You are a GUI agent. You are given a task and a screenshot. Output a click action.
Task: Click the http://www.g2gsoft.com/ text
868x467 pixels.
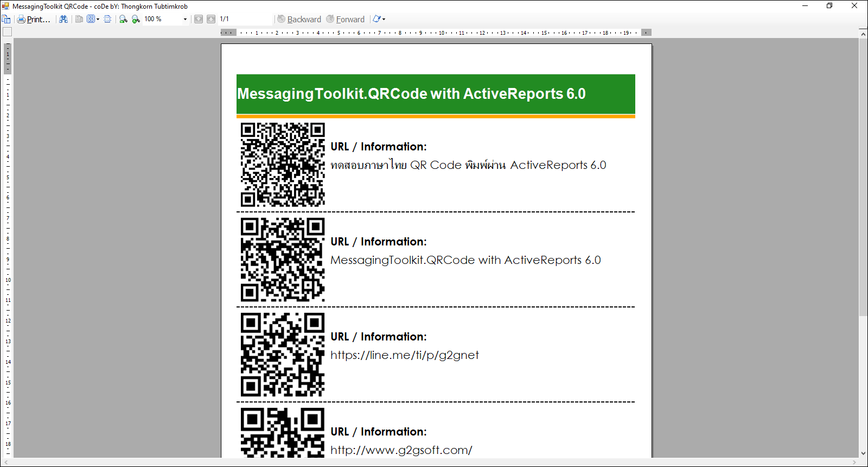click(401, 450)
